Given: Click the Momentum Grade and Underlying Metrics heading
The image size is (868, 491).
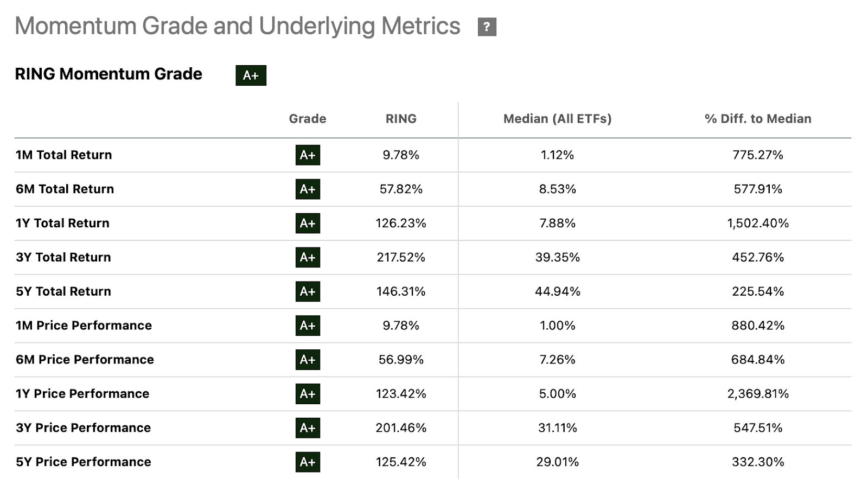Looking at the screenshot, I should [x=238, y=26].
